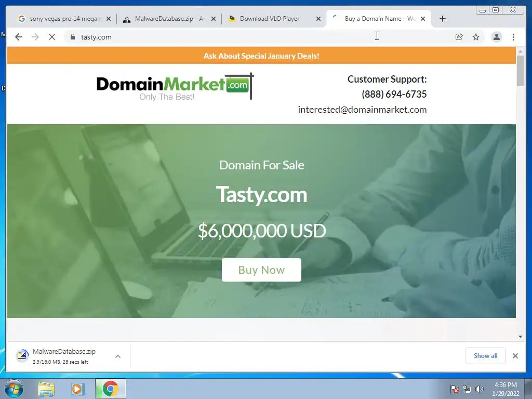Viewport: 532px width, 399px height.
Task: Click the $6,000,000 USD price
Action: pyautogui.click(x=262, y=231)
